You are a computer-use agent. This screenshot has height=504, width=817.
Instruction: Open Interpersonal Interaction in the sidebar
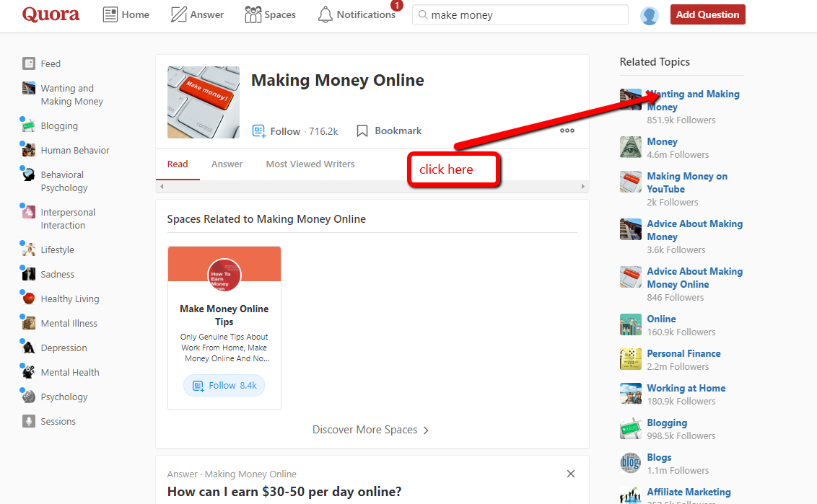click(x=68, y=218)
